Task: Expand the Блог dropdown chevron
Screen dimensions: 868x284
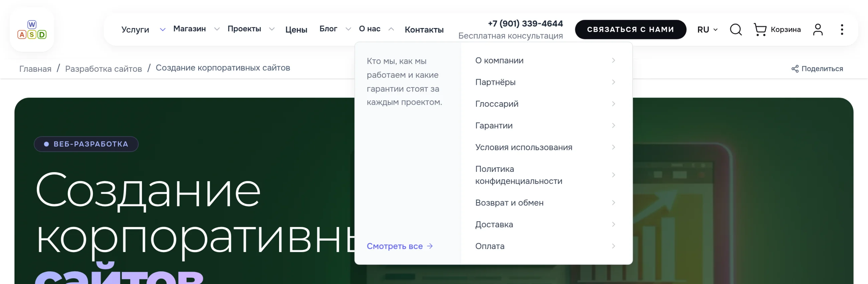Action: tap(348, 29)
